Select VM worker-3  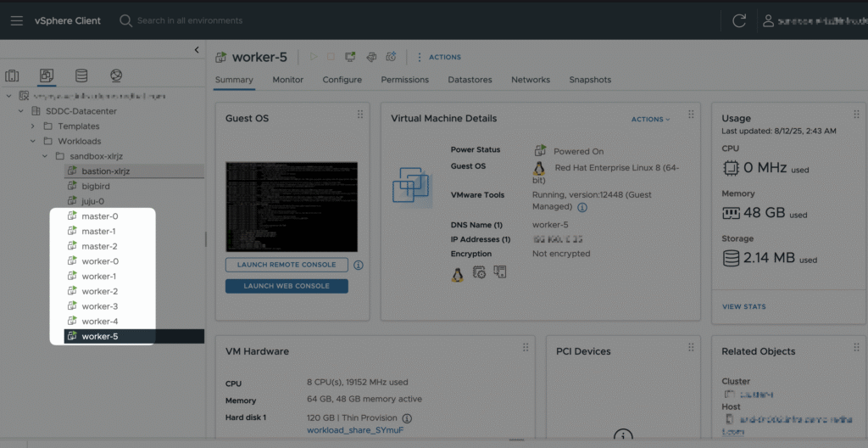pos(100,306)
